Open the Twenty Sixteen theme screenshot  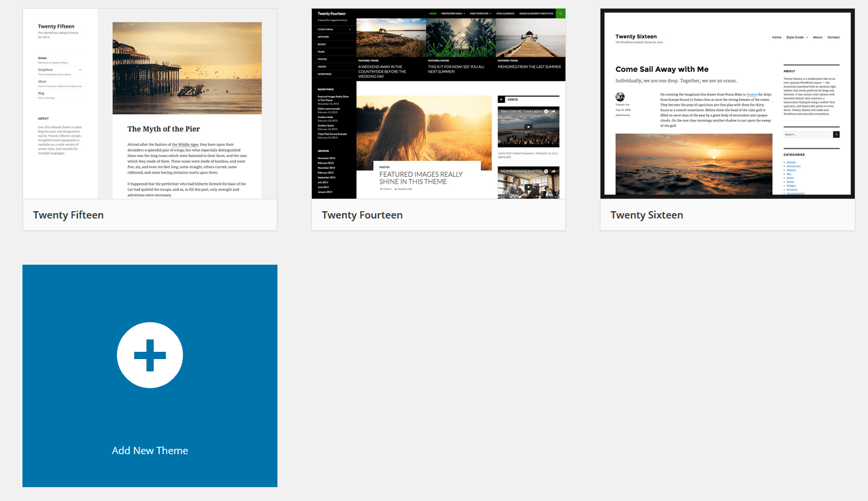(x=727, y=104)
